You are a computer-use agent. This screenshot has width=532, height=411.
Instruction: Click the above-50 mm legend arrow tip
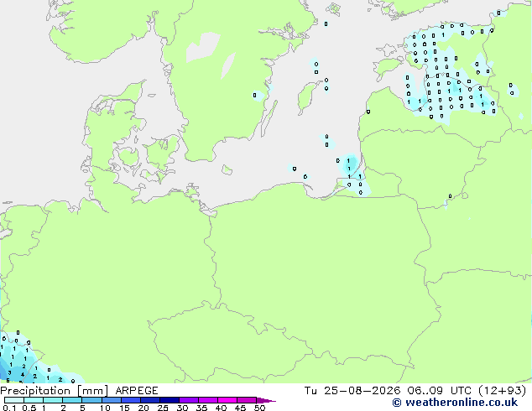[266, 400]
